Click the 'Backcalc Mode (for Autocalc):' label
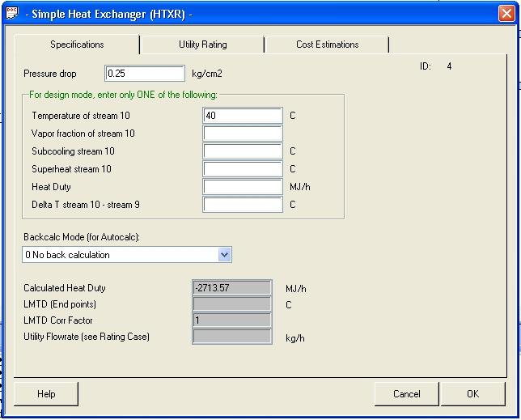 82,237
